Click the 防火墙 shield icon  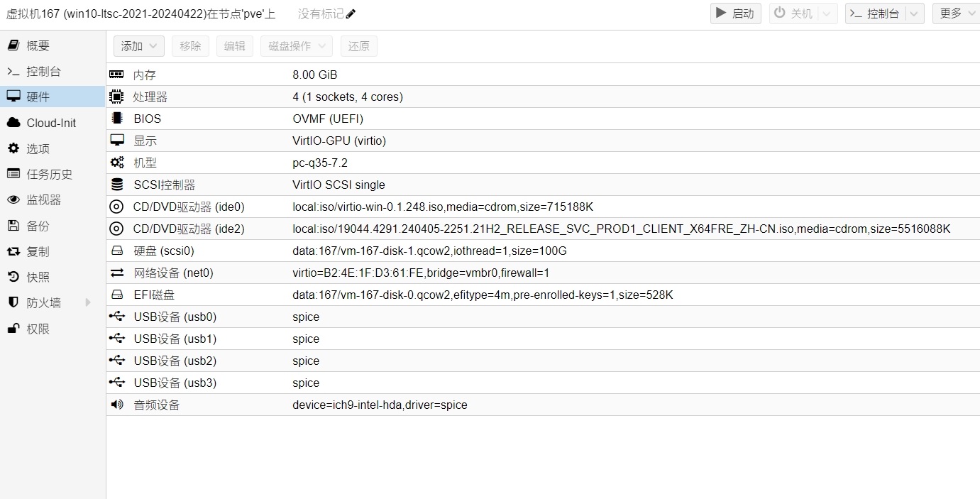click(13, 302)
